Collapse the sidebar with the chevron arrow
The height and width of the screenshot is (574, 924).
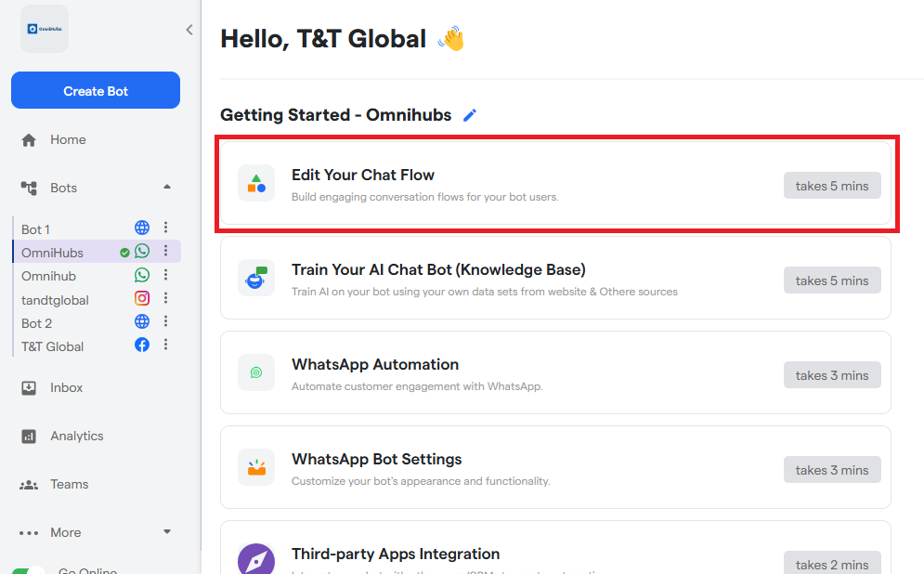[x=189, y=30]
